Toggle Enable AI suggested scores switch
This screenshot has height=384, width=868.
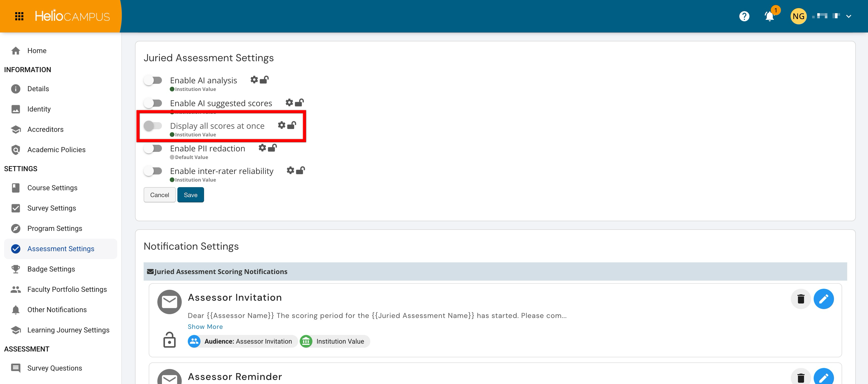(153, 103)
